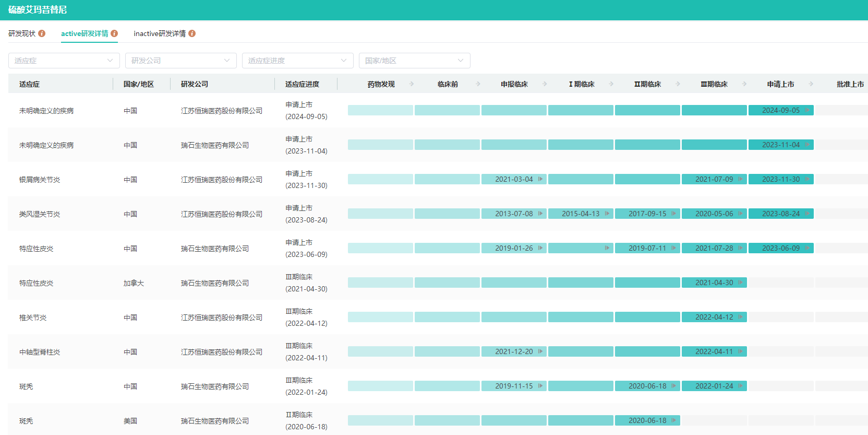
Task: Click info icon beside inactive研发详情 tab
Action: pos(192,33)
